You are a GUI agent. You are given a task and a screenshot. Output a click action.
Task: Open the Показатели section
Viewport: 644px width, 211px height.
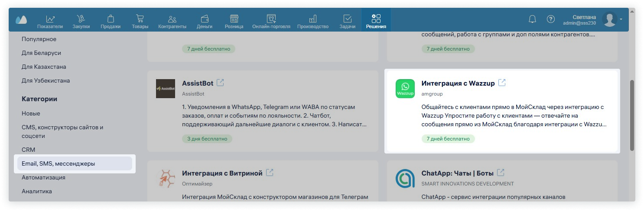[50, 22]
